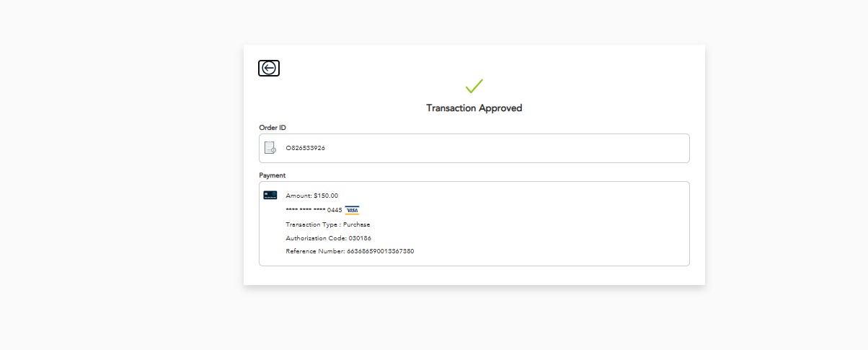Click the word Purchase in transaction type
This screenshot has height=350, width=868.
coord(356,224)
